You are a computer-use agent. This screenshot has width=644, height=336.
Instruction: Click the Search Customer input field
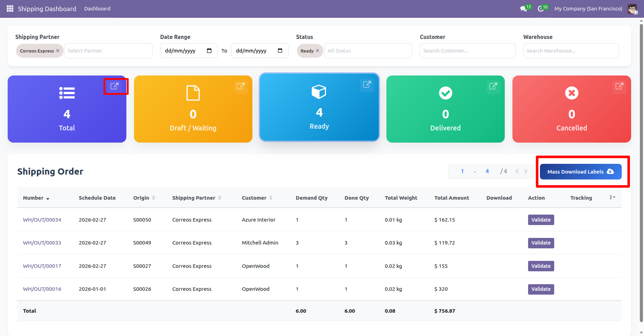[467, 51]
